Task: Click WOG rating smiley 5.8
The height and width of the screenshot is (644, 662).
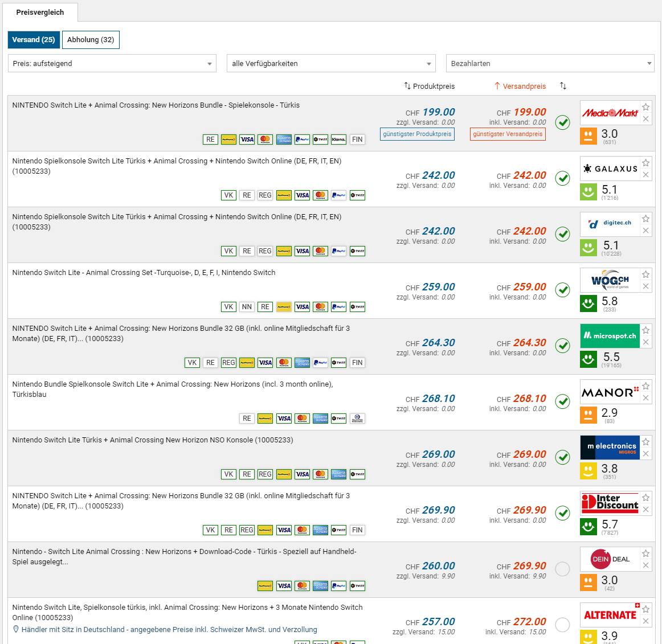Action: [x=589, y=303]
